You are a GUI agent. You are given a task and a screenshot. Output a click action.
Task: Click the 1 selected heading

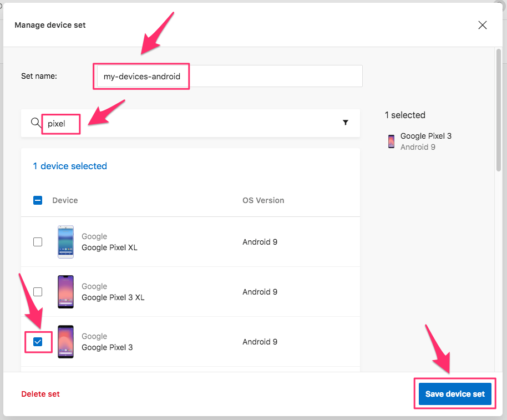[x=405, y=115]
